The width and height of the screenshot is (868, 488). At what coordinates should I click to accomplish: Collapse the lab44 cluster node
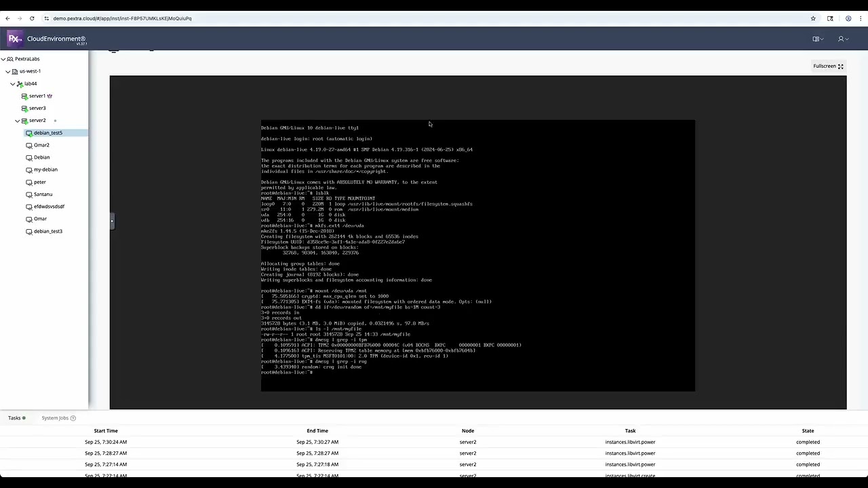pos(13,83)
